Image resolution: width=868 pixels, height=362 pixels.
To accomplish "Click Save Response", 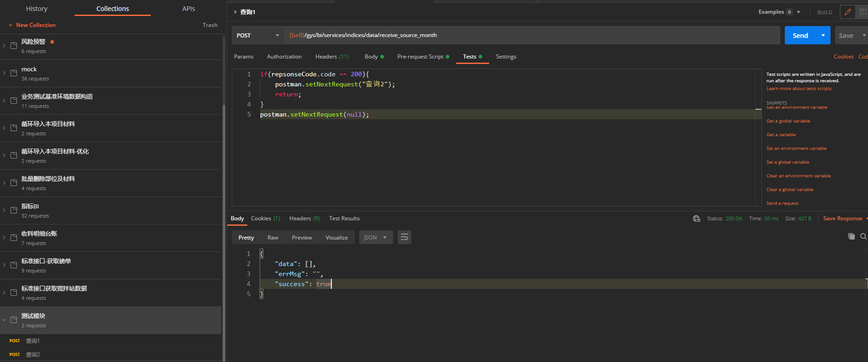I will [842, 218].
